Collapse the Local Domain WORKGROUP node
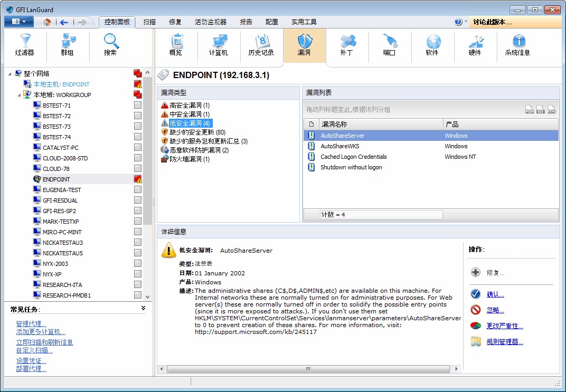 coord(19,95)
